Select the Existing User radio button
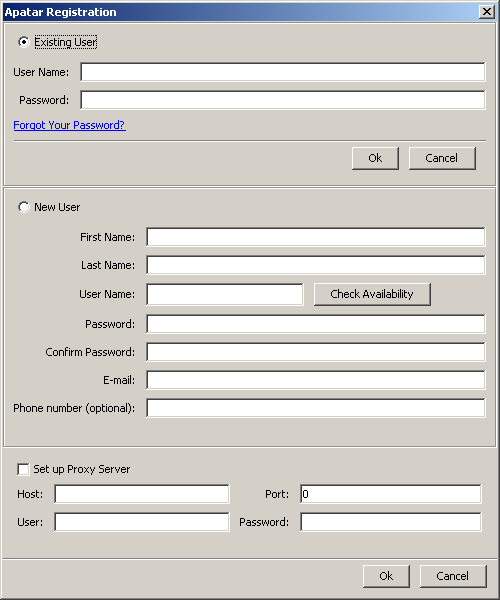 click(x=24, y=42)
